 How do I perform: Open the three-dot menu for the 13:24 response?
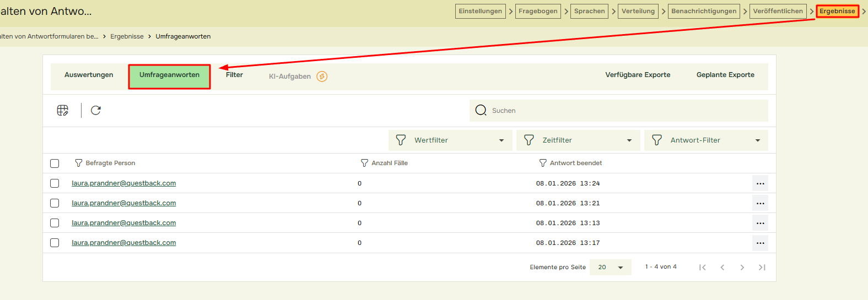point(760,183)
